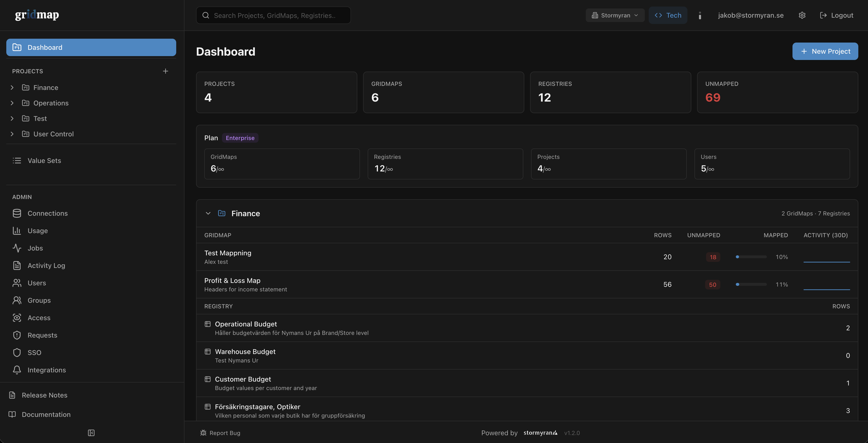The width and height of the screenshot is (868, 443).
Task: Expand the Operations project in sidebar
Action: tap(12, 103)
